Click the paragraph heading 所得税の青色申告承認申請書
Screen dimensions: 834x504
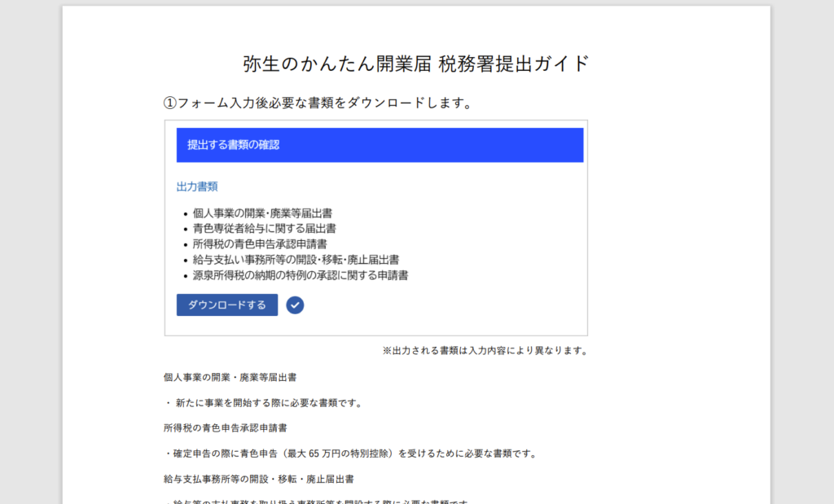225,428
